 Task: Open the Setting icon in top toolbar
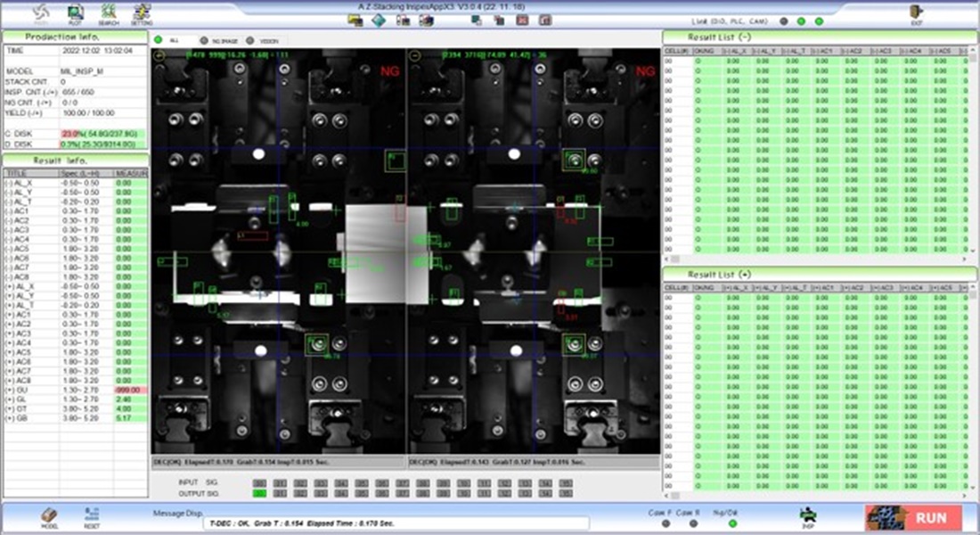(141, 12)
